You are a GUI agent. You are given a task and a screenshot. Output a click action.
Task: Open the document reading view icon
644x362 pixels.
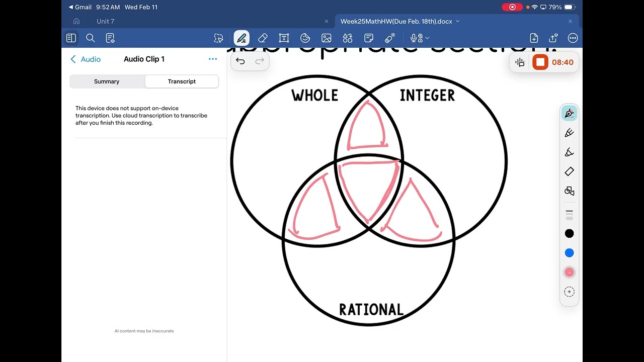110,38
